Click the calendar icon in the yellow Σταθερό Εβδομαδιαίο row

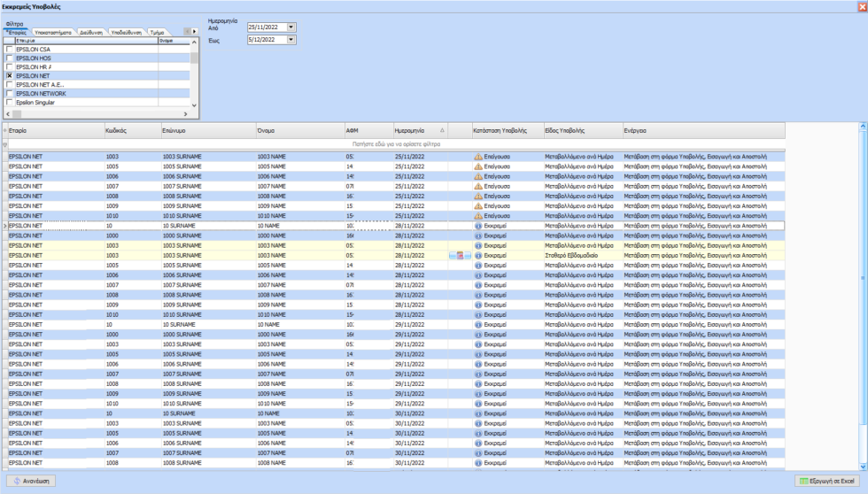[460, 255]
